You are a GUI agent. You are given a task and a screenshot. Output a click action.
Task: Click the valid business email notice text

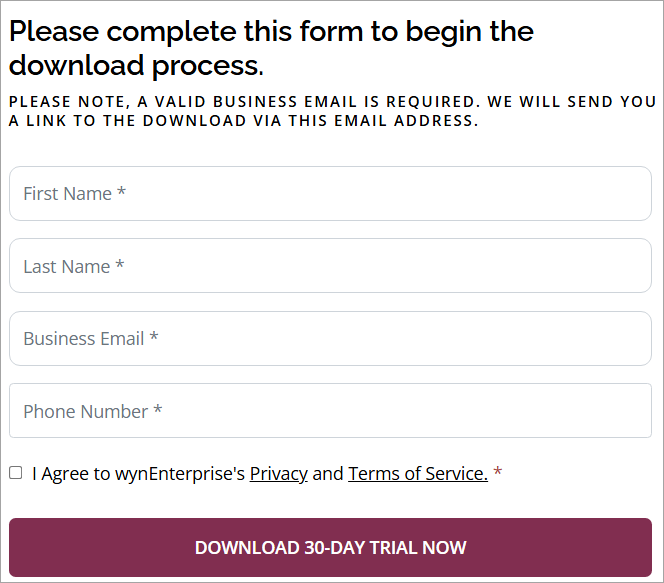click(332, 102)
